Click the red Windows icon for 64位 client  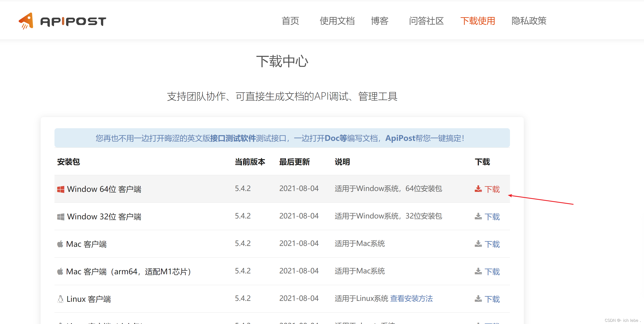61,189
